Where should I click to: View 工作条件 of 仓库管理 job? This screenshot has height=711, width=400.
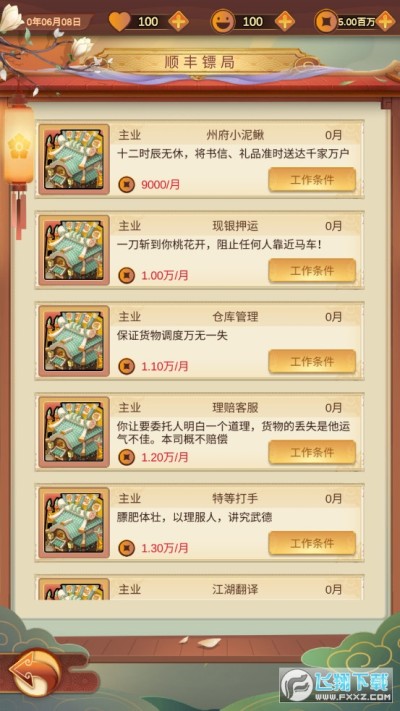tap(312, 362)
